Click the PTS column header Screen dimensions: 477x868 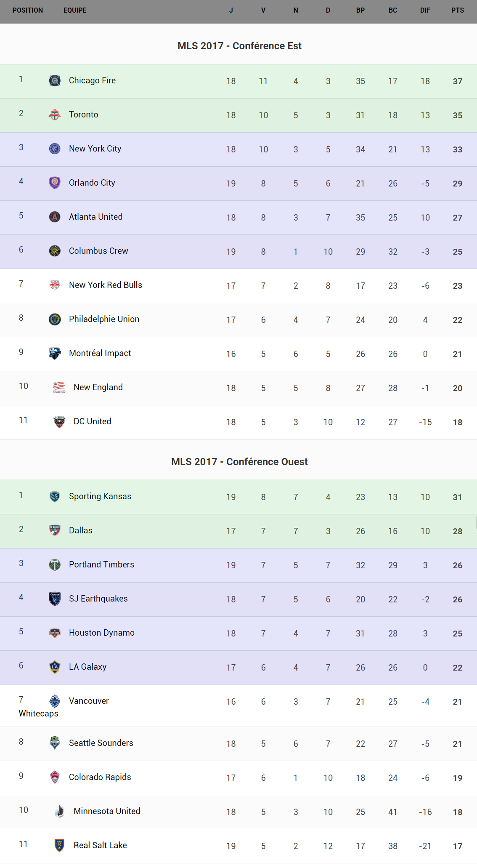click(458, 10)
